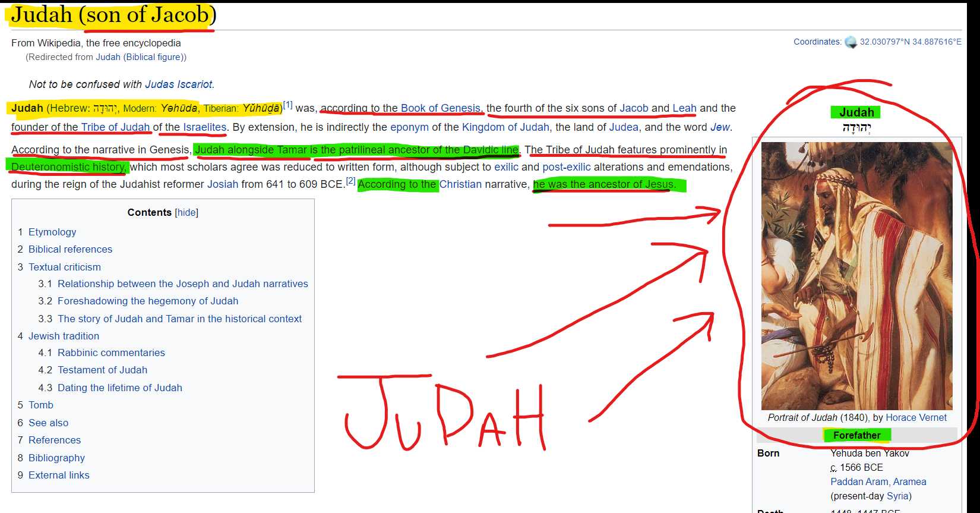Go to Foreshadowing the hegemony of Judah
The width and height of the screenshot is (980, 513).
(148, 301)
